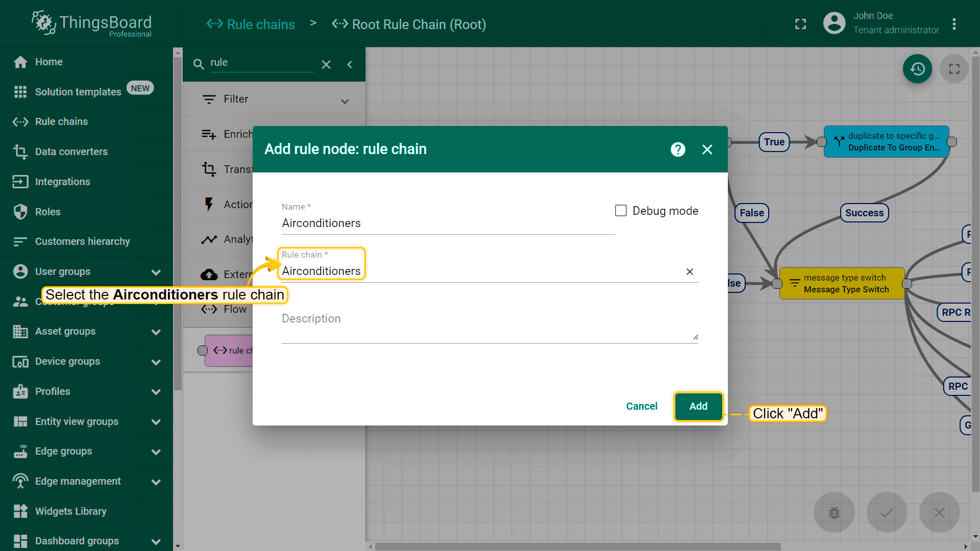Image resolution: width=980 pixels, height=551 pixels.
Task: Select the message type switch node
Action: coord(842,283)
